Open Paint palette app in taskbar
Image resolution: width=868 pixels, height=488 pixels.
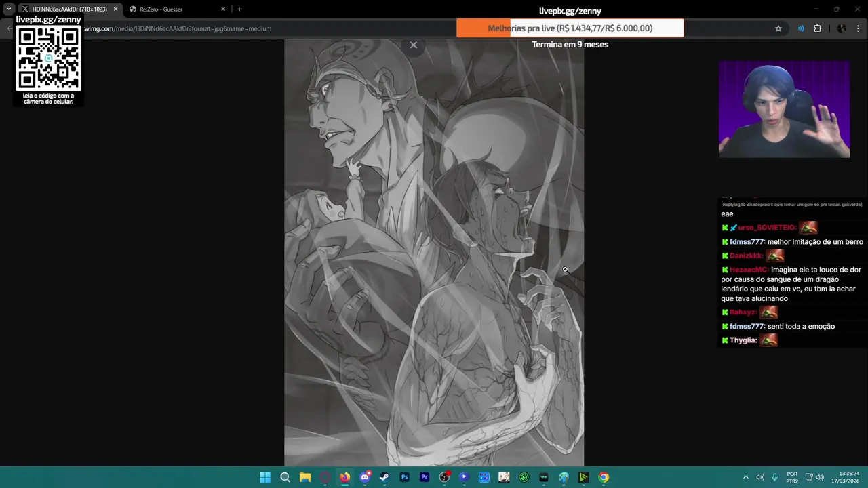[564, 477]
